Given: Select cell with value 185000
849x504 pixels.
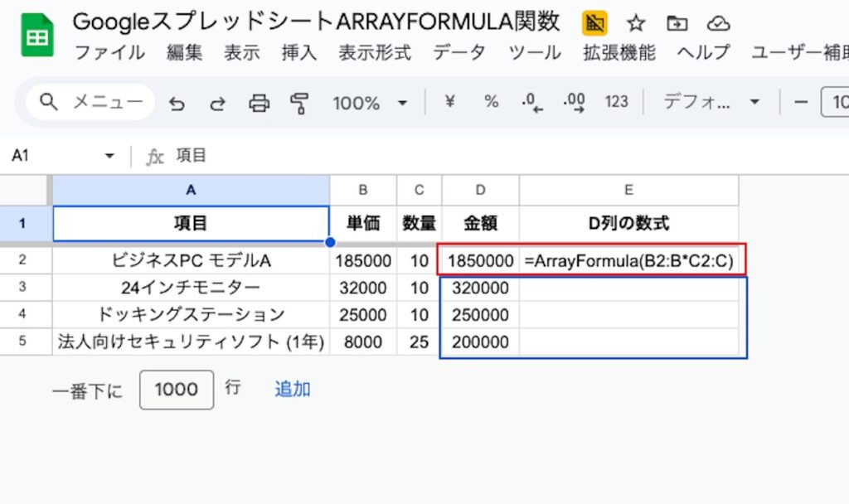Looking at the screenshot, I should click(x=363, y=260).
